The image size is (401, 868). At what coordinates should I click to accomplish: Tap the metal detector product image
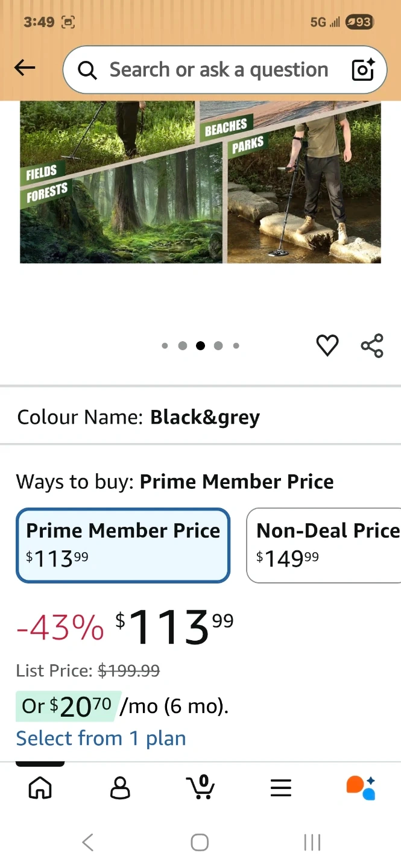coord(200,182)
